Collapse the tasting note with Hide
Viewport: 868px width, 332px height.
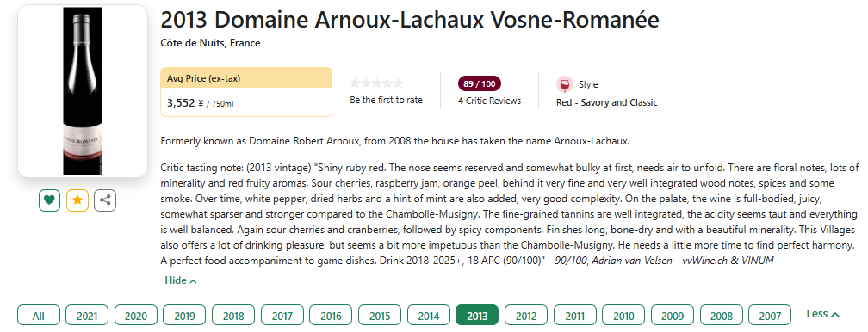point(181,280)
